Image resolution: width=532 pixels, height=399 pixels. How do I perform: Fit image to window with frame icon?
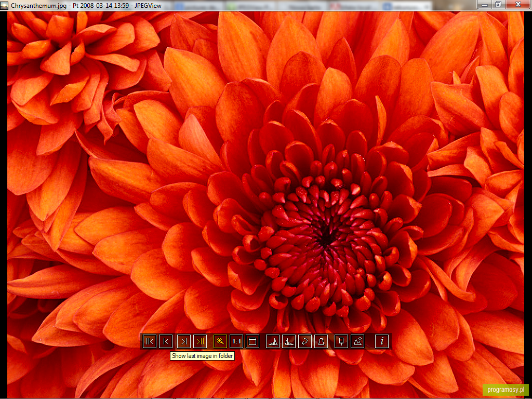point(252,341)
